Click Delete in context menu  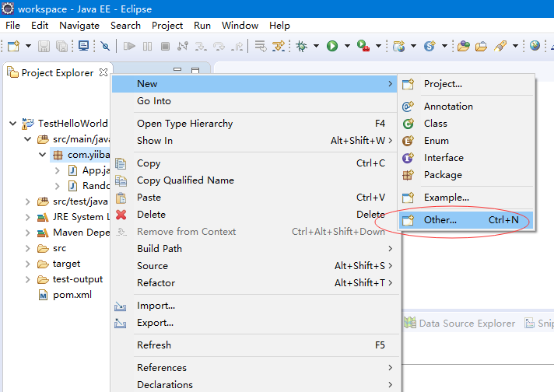pos(254,215)
